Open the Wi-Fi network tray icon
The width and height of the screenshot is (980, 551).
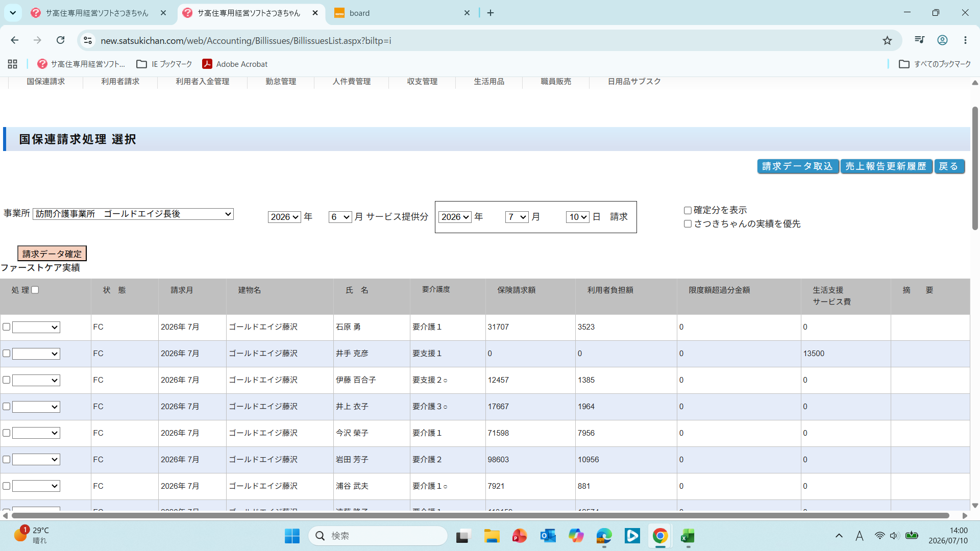(x=879, y=536)
